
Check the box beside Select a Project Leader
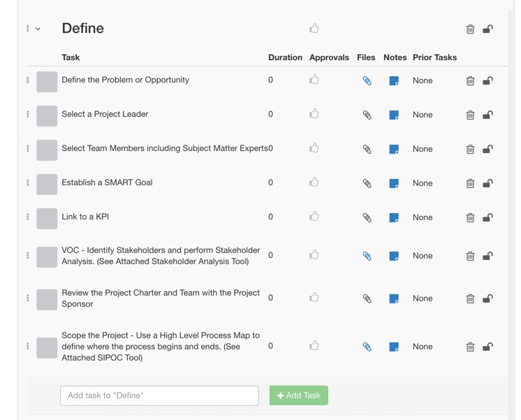click(x=47, y=116)
